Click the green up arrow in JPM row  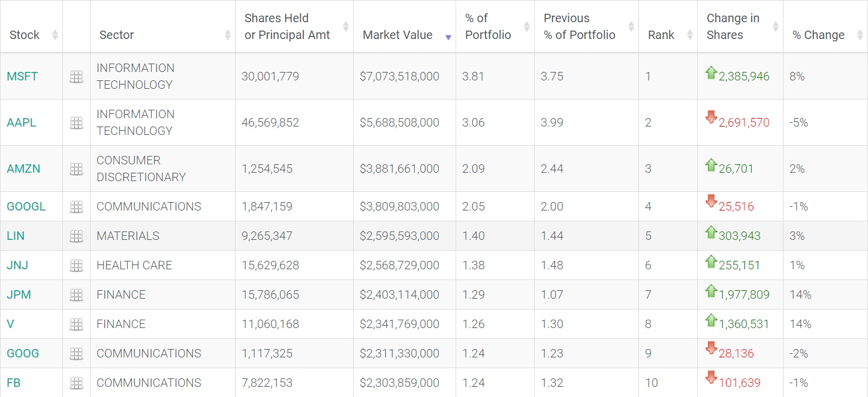pyautogui.click(x=712, y=291)
